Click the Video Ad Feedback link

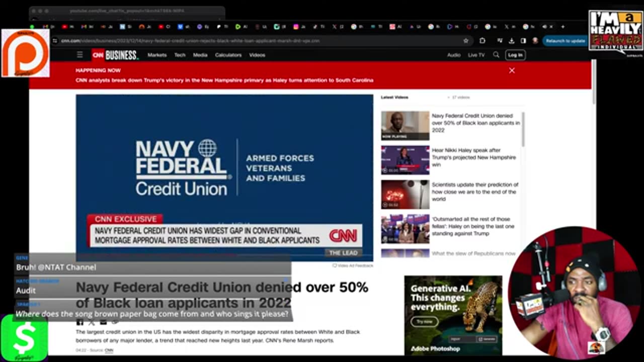[353, 265]
